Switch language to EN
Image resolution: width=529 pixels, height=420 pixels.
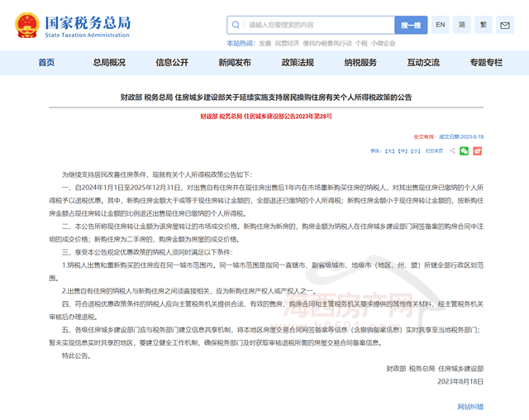pyautogui.click(x=440, y=25)
